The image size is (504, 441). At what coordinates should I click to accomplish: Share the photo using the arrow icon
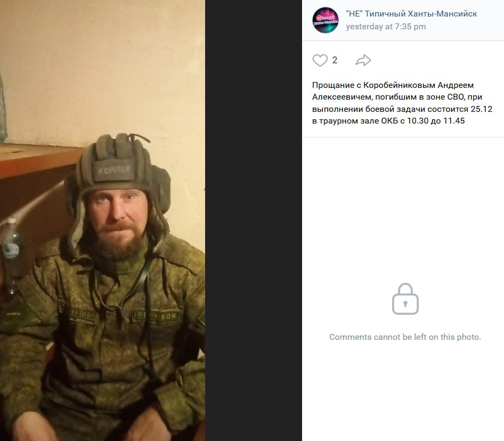click(363, 60)
